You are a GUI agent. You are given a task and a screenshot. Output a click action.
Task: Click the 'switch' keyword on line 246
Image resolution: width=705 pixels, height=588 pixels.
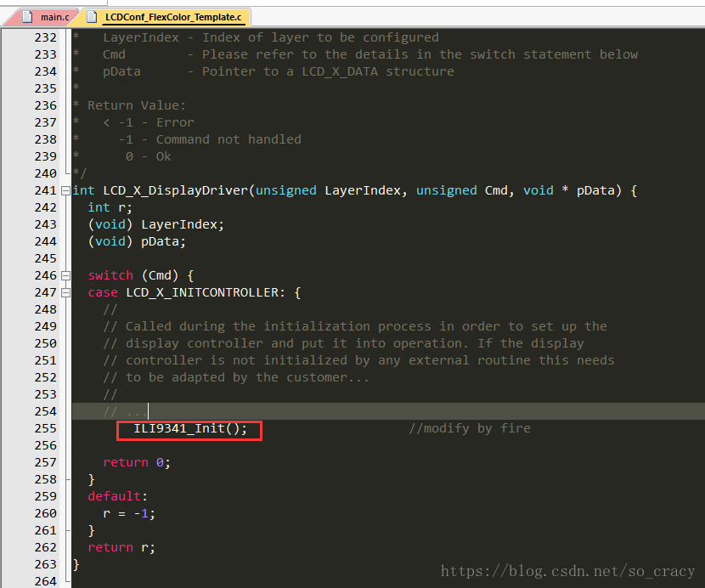[x=110, y=275]
